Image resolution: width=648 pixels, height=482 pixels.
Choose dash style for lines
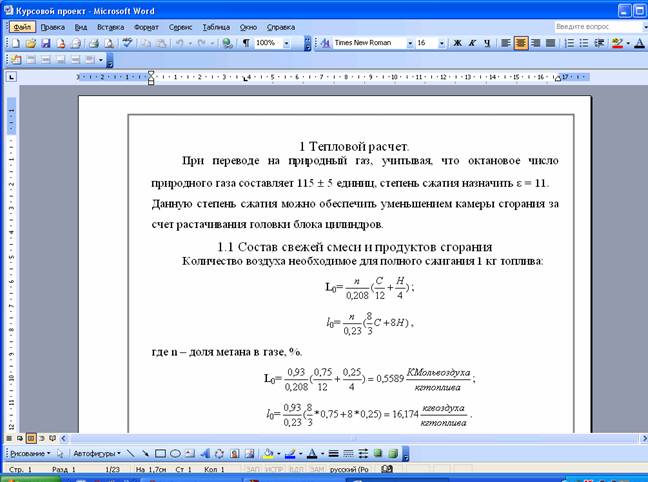(x=348, y=453)
